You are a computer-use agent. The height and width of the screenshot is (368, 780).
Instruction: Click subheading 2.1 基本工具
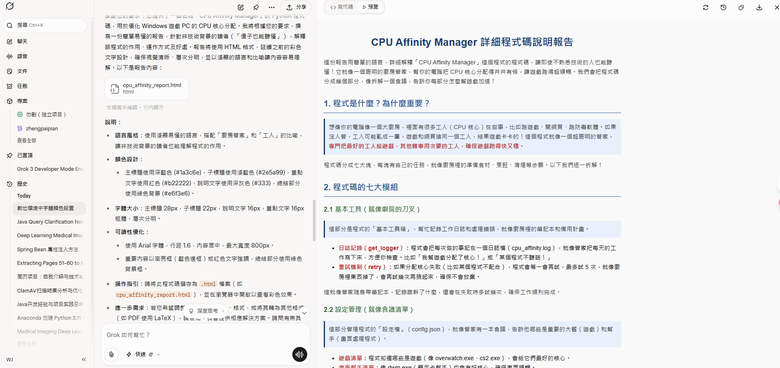tap(373, 209)
